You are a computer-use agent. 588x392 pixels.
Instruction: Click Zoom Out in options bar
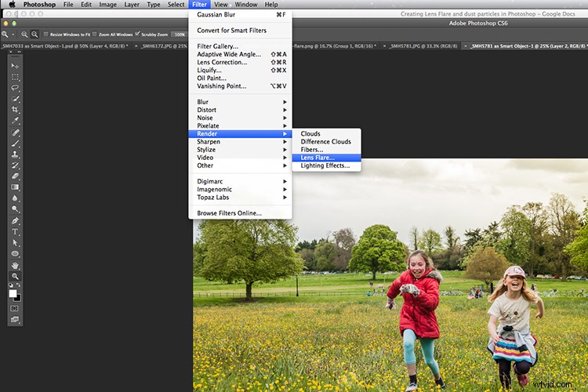(x=34, y=34)
